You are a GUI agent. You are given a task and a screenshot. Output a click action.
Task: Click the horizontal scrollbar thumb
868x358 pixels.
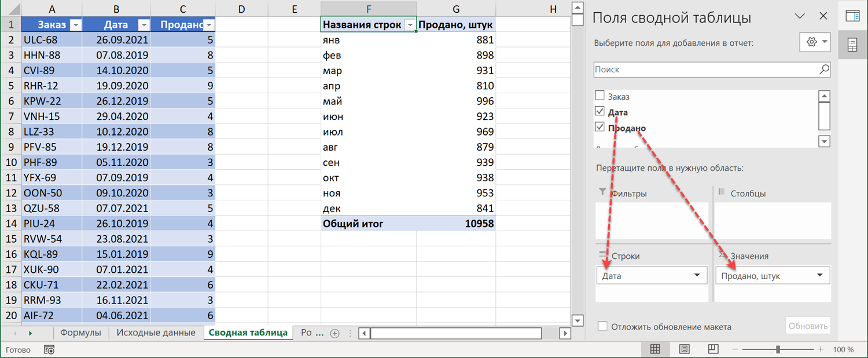coord(456,333)
